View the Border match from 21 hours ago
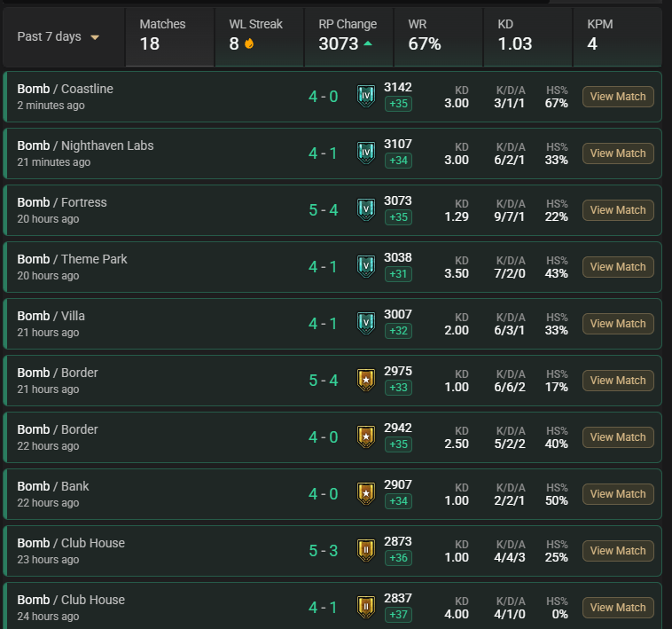Image resolution: width=672 pixels, height=629 pixels. click(x=618, y=381)
